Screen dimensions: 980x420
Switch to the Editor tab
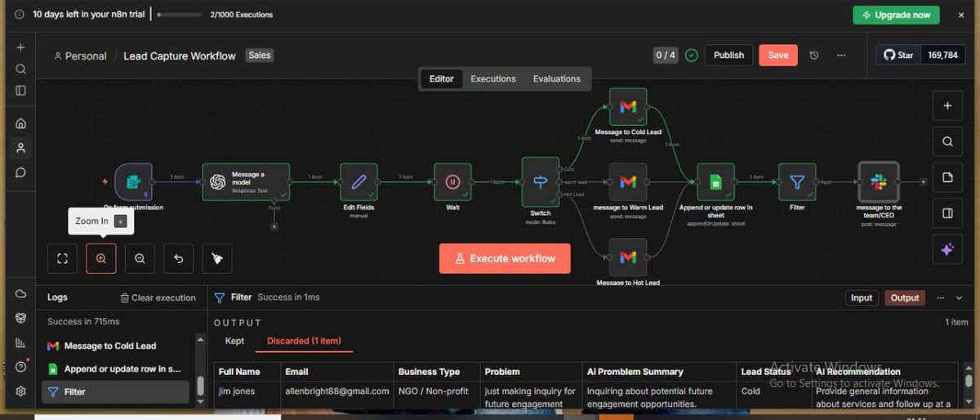pos(442,79)
